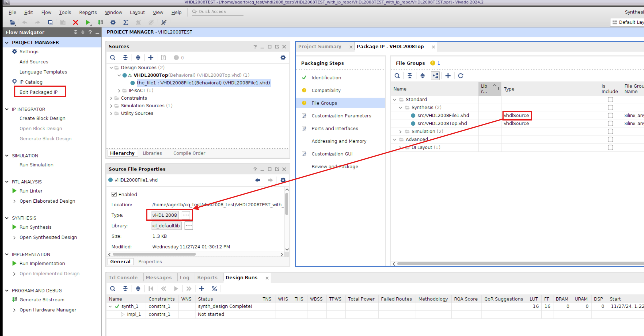
Task: Click the red X cancel toolbar icon
Action: pos(75,22)
